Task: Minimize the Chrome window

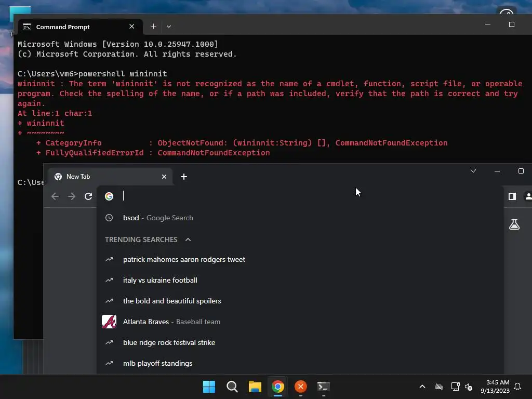Action: 497,171
